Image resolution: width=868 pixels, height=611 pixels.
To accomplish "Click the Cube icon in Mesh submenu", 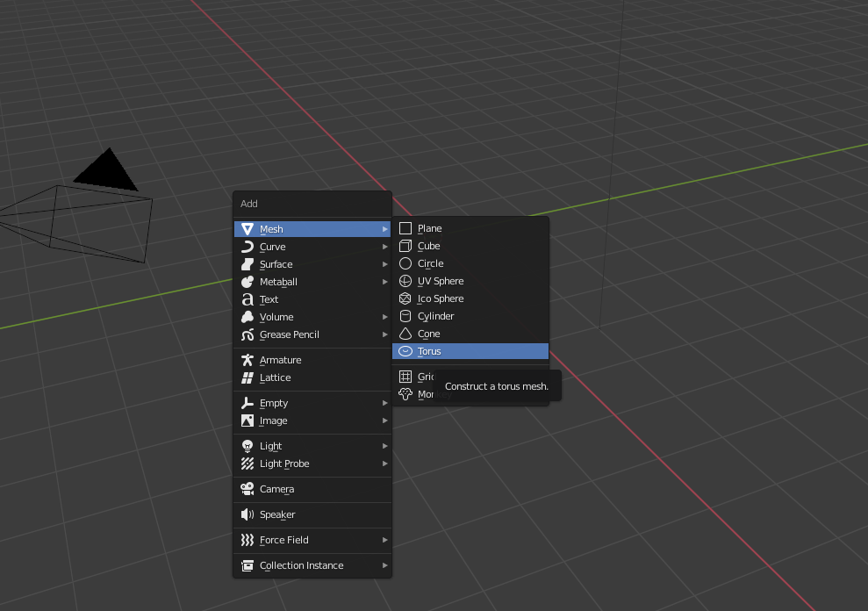I will point(405,246).
